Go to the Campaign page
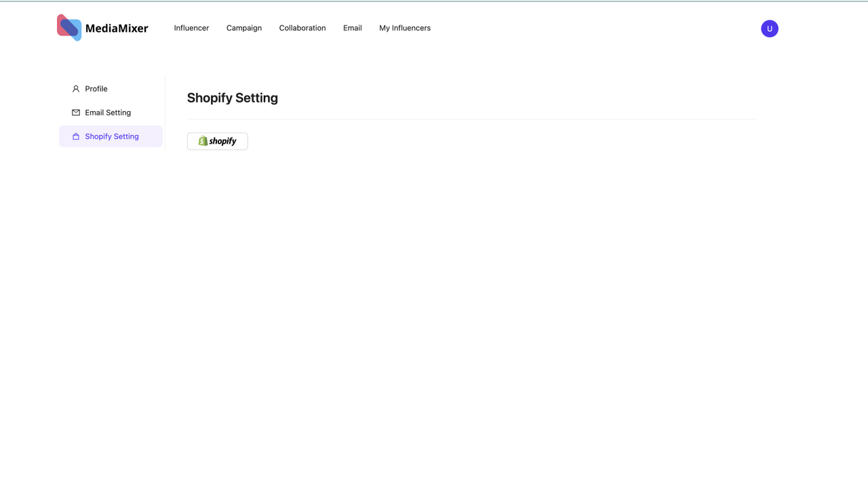 244,28
